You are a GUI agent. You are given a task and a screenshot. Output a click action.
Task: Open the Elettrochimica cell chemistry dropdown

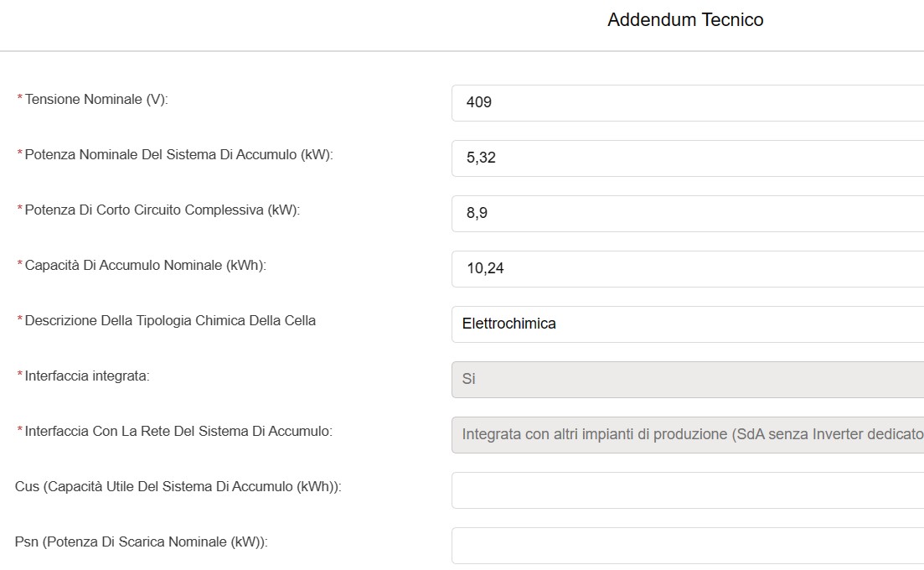pos(687,324)
